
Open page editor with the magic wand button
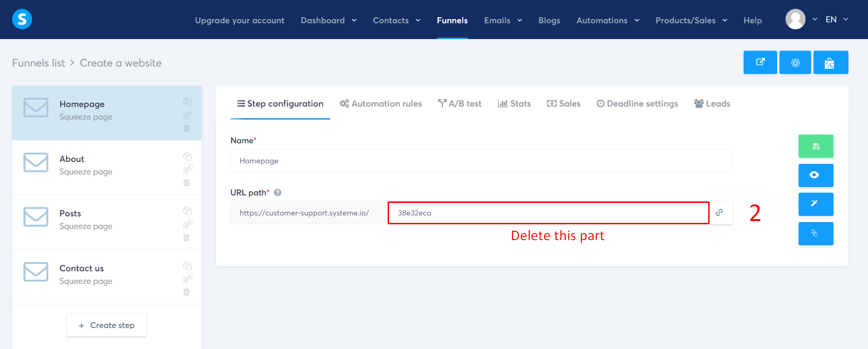(816, 204)
